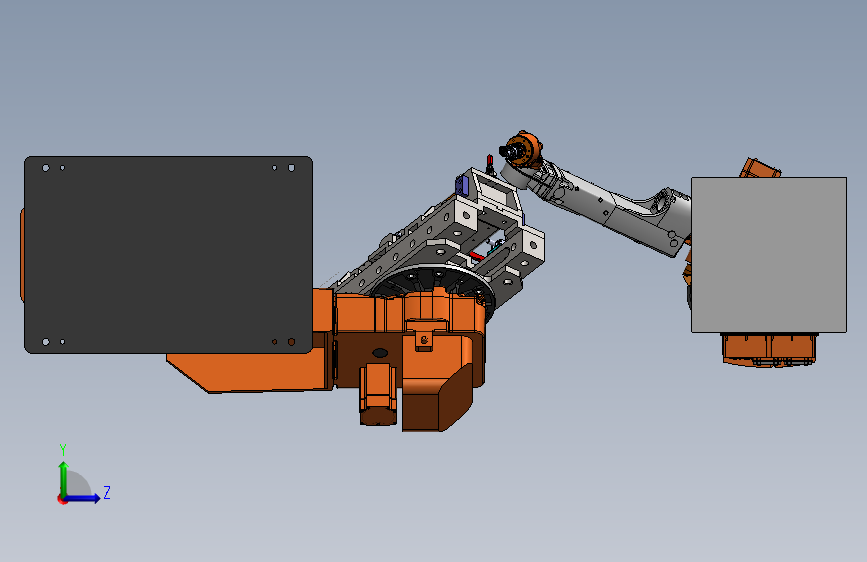Click the green Y axis of triad
Image resolution: width=867 pixels, height=562 pixels.
tap(63, 480)
